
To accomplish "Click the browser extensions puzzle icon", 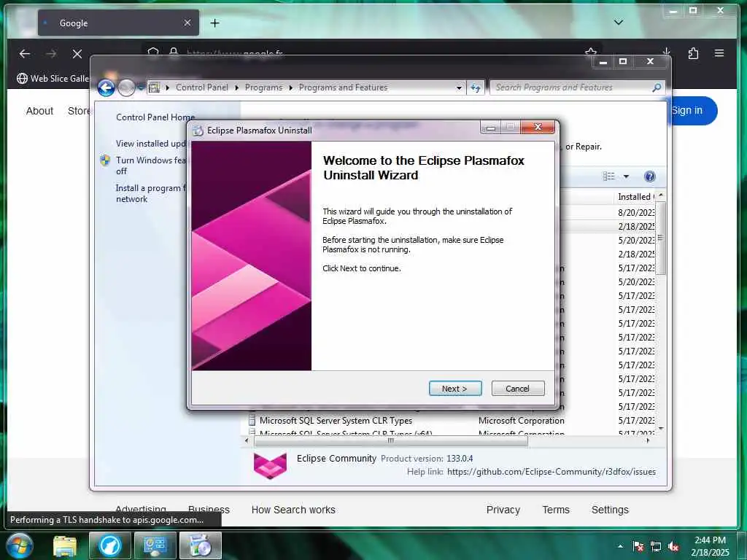I will 693,53.
